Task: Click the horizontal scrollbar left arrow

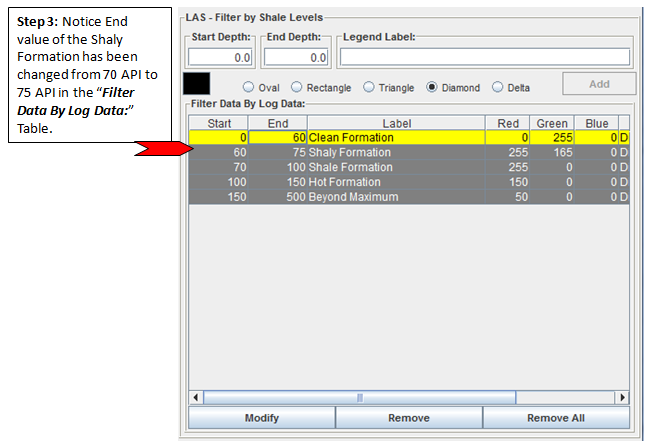Action: [x=196, y=397]
